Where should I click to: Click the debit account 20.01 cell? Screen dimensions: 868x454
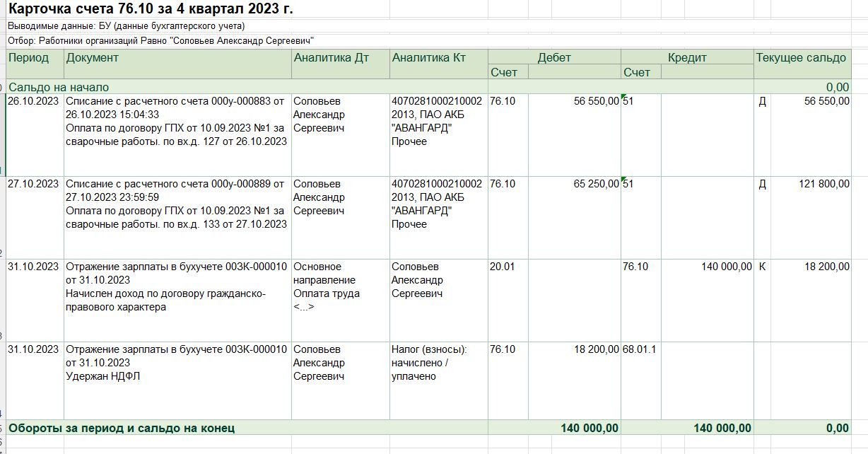point(503,267)
